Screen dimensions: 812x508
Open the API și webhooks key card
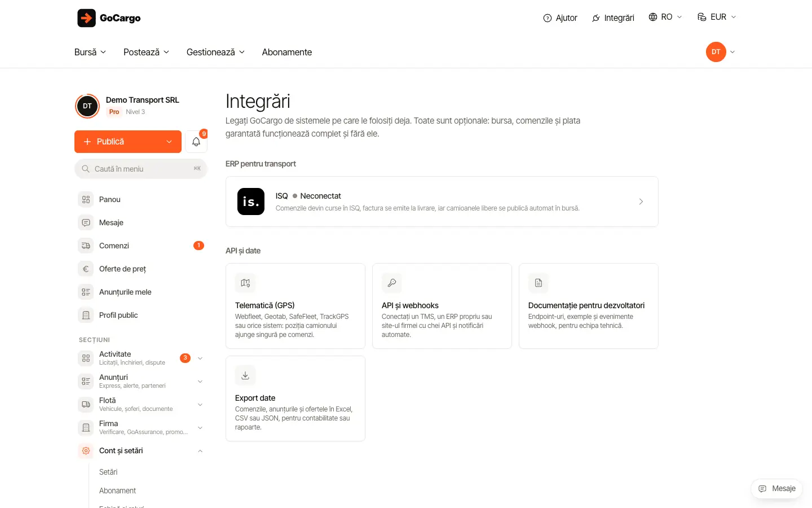[442, 306]
